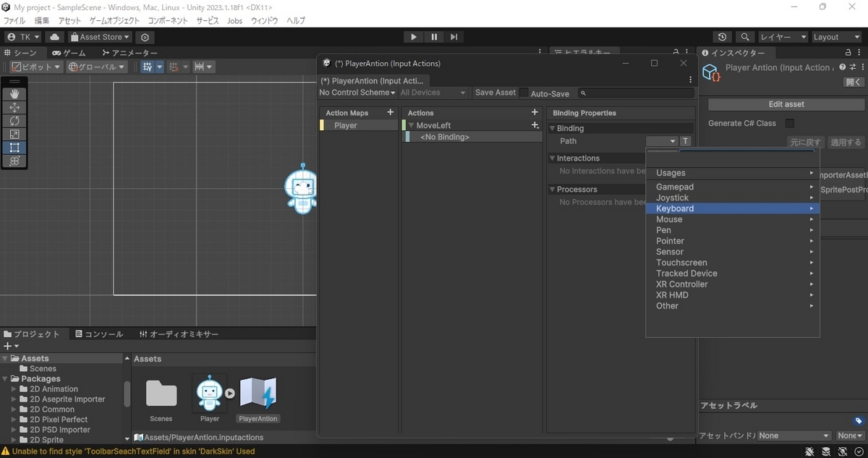The width and height of the screenshot is (868, 458).
Task: Click the Save Asset button
Action: (x=495, y=93)
